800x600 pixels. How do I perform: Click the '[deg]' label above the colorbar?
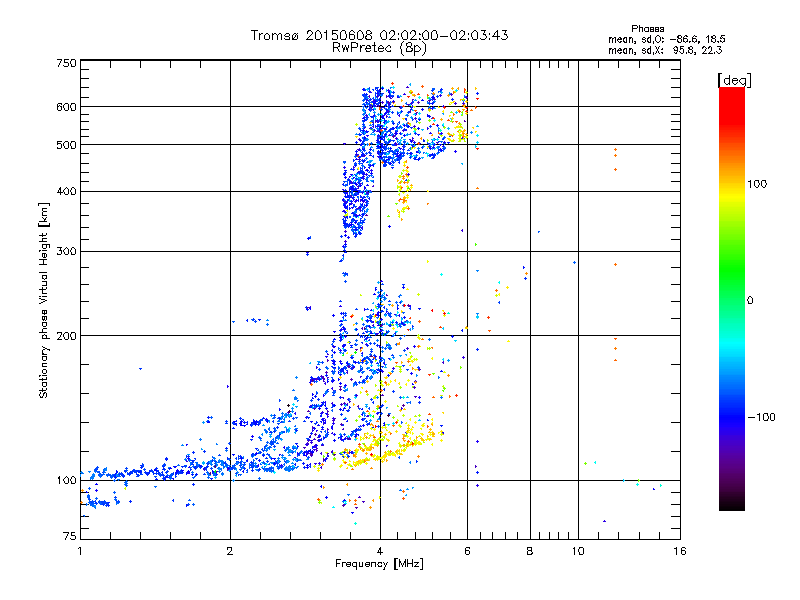(734, 80)
